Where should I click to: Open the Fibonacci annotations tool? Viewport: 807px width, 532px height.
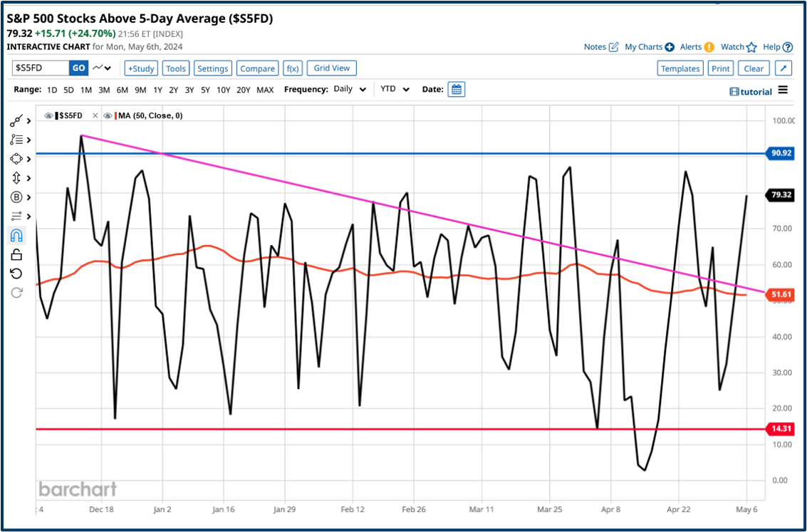click(16, 140)
